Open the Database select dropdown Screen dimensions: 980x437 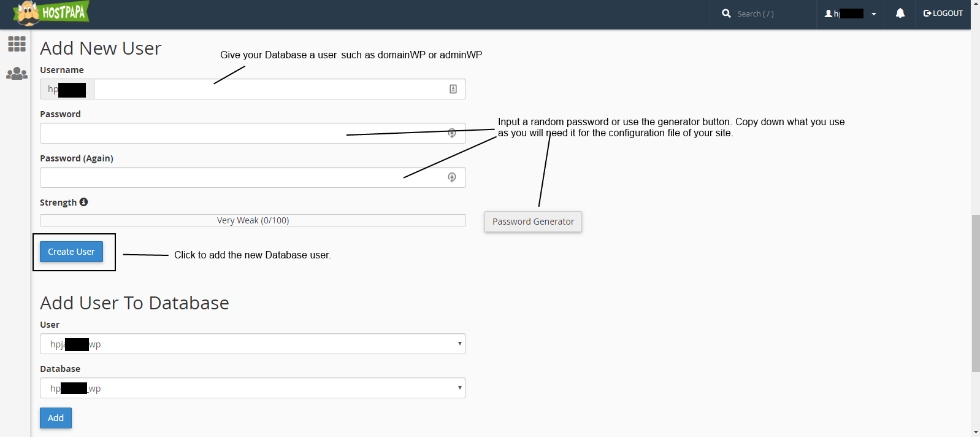(x=253, y=388)
